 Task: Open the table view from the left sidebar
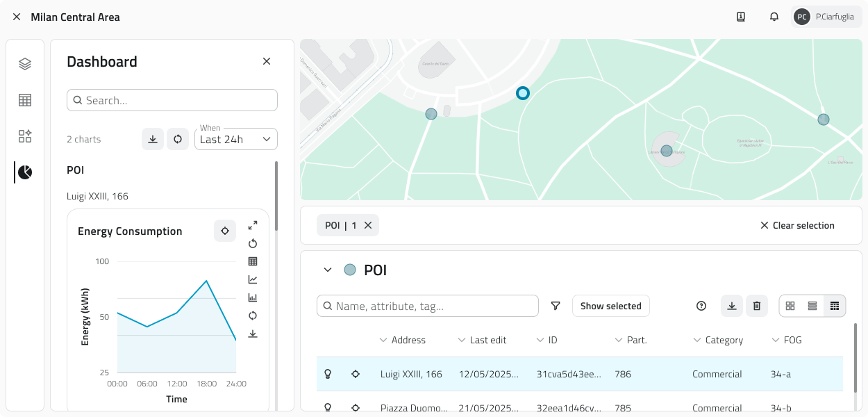pos(25,99)
